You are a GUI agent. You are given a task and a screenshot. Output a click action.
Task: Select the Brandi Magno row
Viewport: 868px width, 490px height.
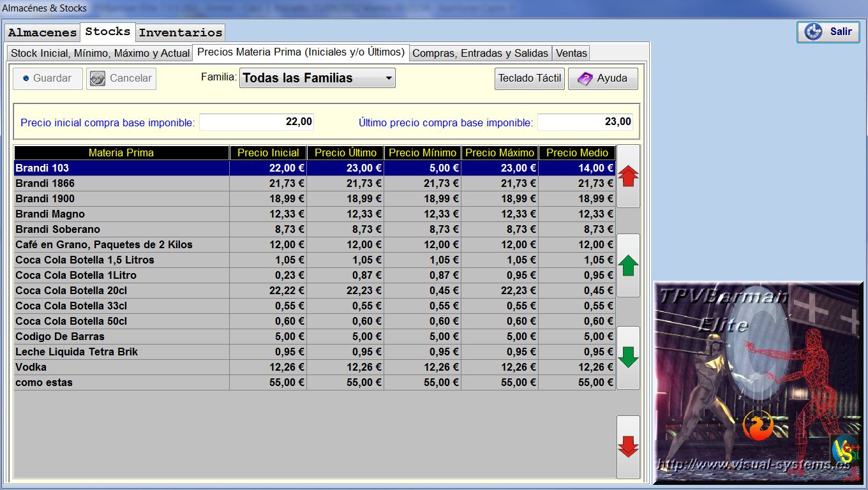coord(121,214)
